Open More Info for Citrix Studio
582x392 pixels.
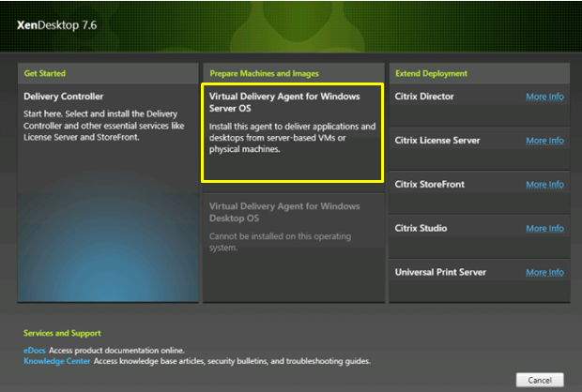pyautogui.click(x=544, y=229)
